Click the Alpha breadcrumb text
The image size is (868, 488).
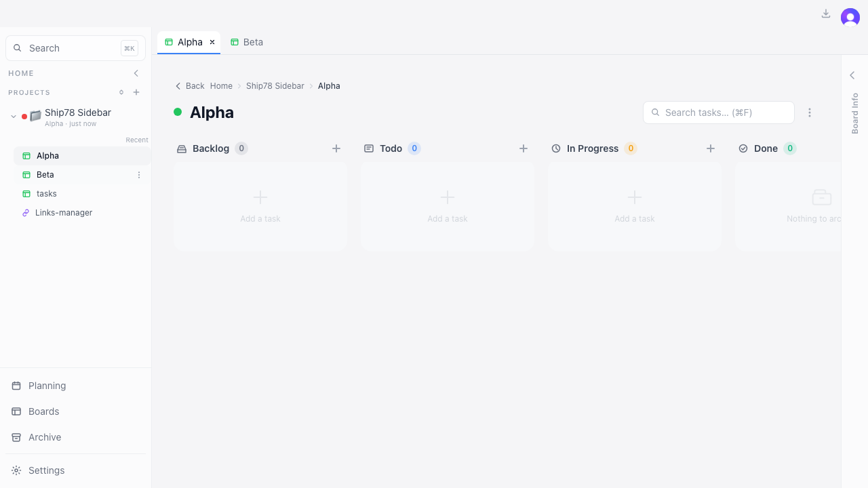pos(329,86)
